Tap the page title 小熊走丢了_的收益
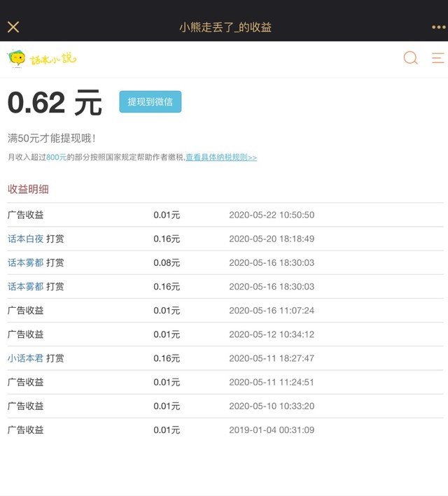 coord(225,27)
